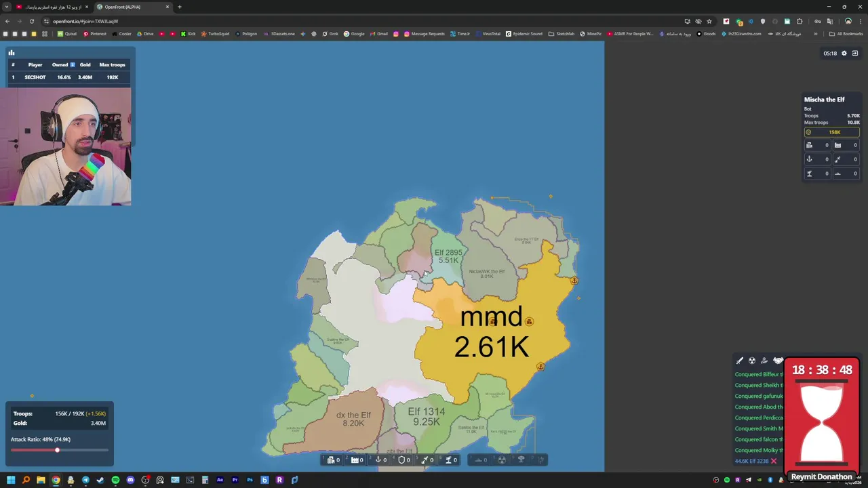Screen dimensions: 868x488
Task: Select the factory build icon in bottom bar
Action: click(x=354, y=460)
